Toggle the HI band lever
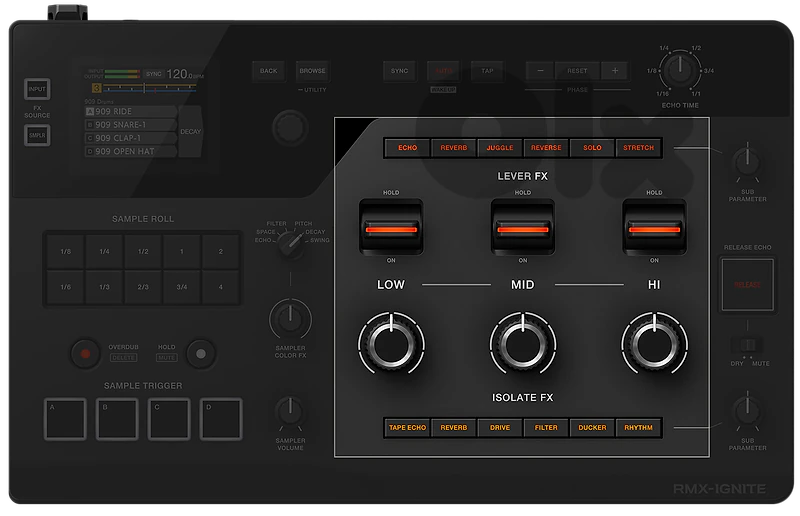 (654, 227)
